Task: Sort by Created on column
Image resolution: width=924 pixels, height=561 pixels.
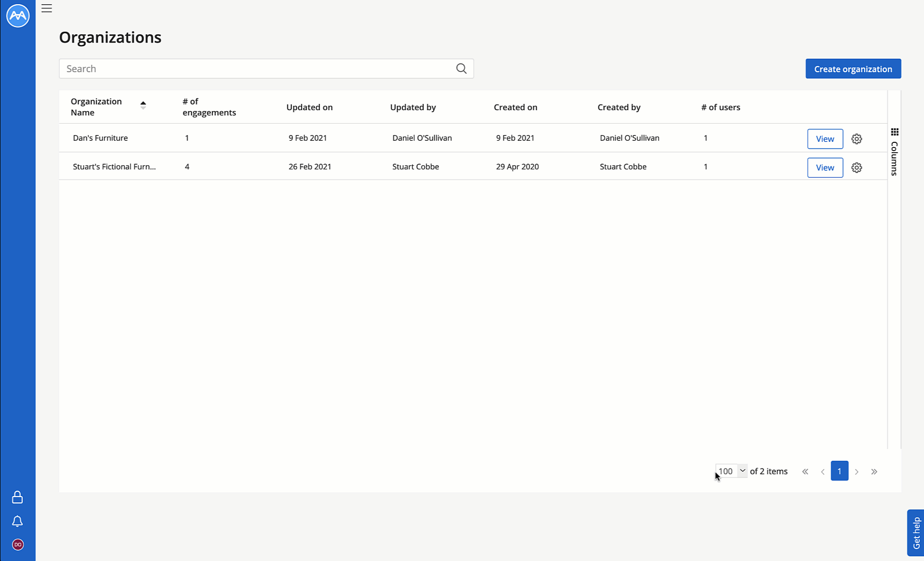Action: click(515, 107)
